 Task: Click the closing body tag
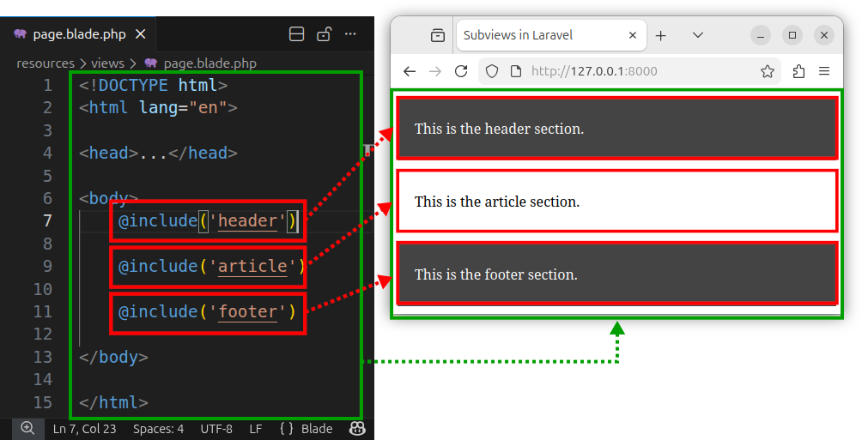pyautogui.click(x=113, y=357)
